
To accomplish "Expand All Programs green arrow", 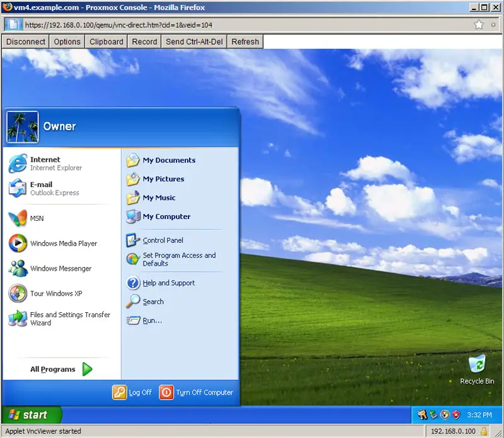I will pyautogui.click(x=87, y=369).
